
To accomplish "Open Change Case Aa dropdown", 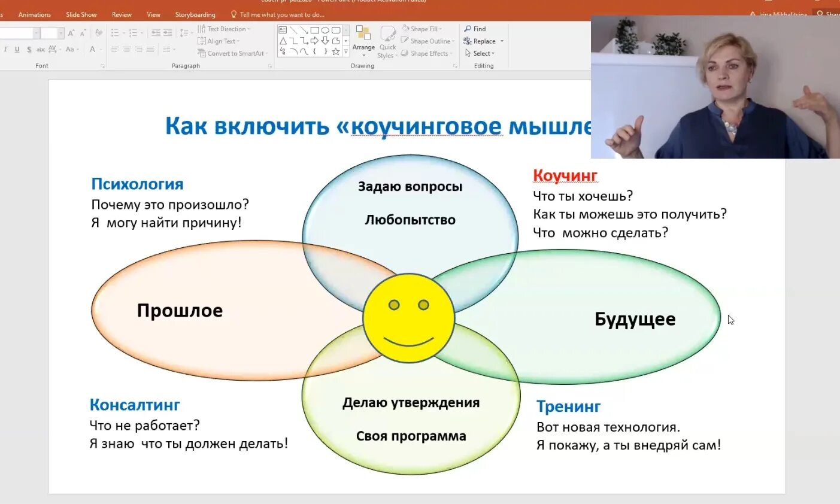I will coord(71,49).
